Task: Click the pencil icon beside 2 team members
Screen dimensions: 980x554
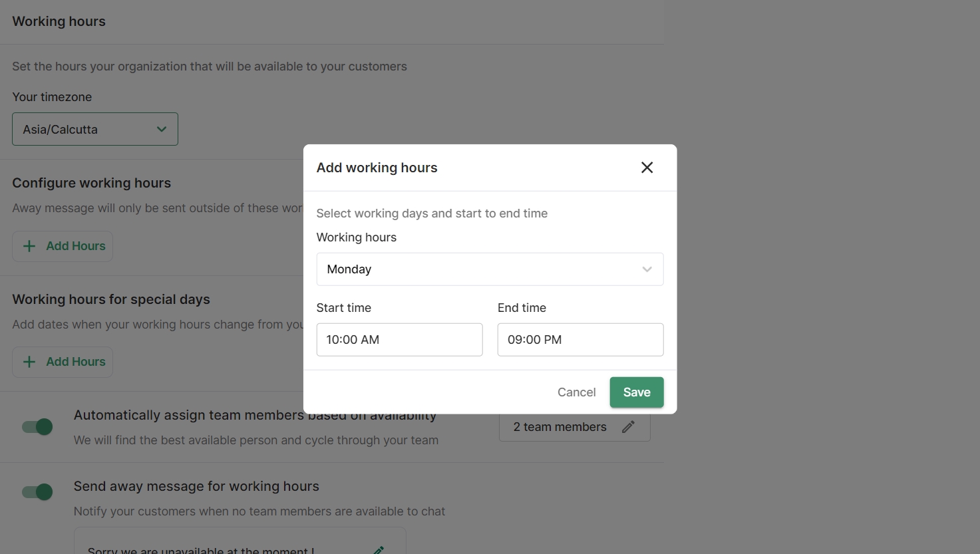Action: pyautogui.click(x=628, y=427)
